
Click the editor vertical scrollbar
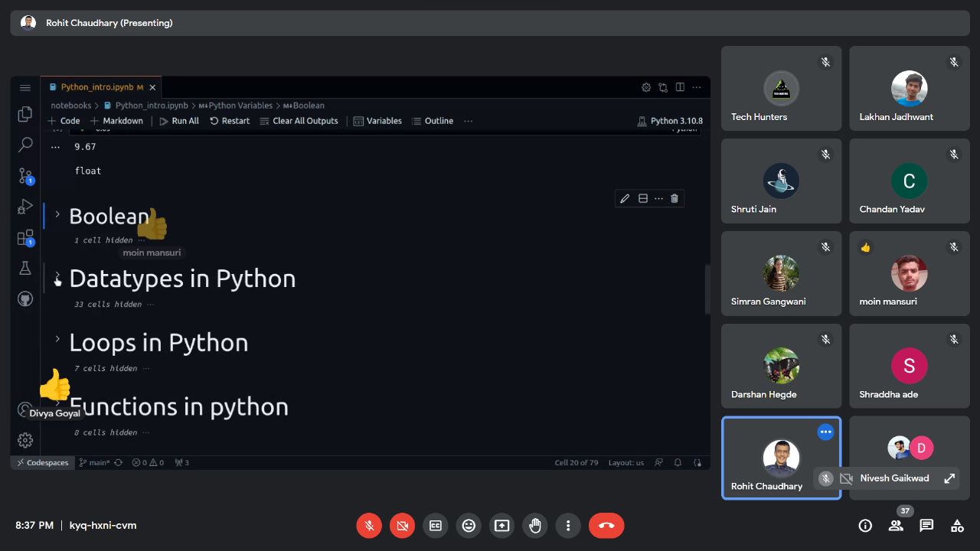click(x=707, y=289)
